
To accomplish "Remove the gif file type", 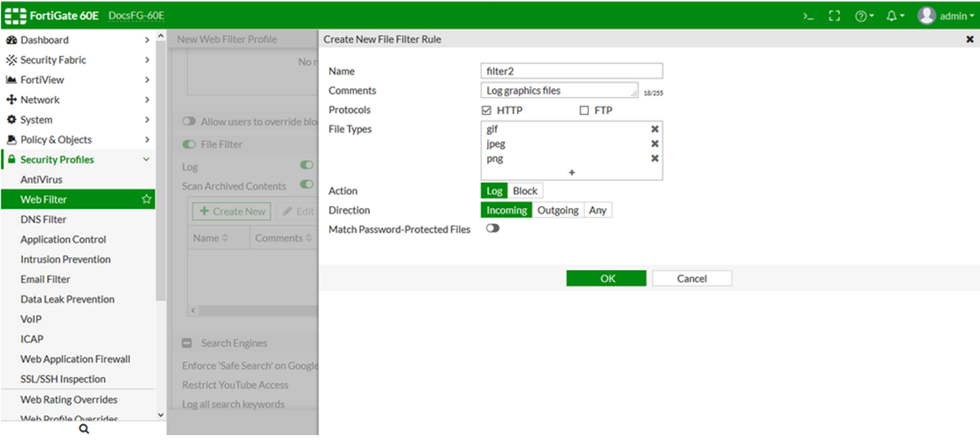I will pos(654,129).
